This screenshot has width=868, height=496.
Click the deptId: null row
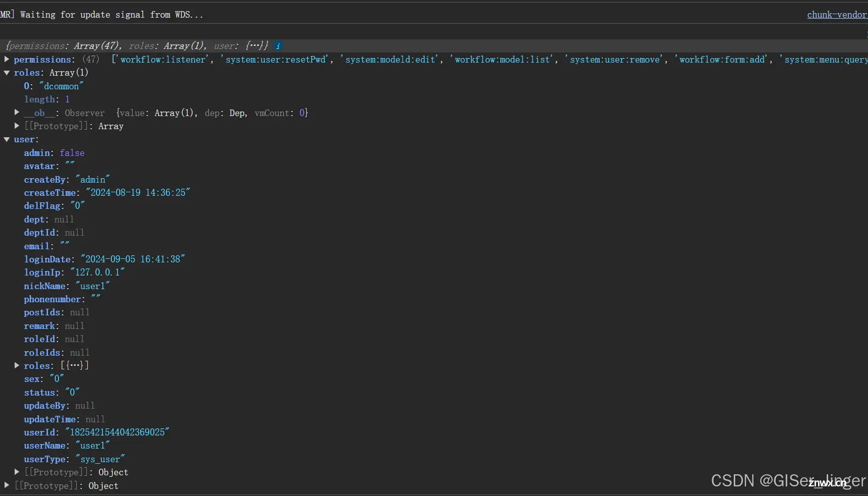click(54, 233)
